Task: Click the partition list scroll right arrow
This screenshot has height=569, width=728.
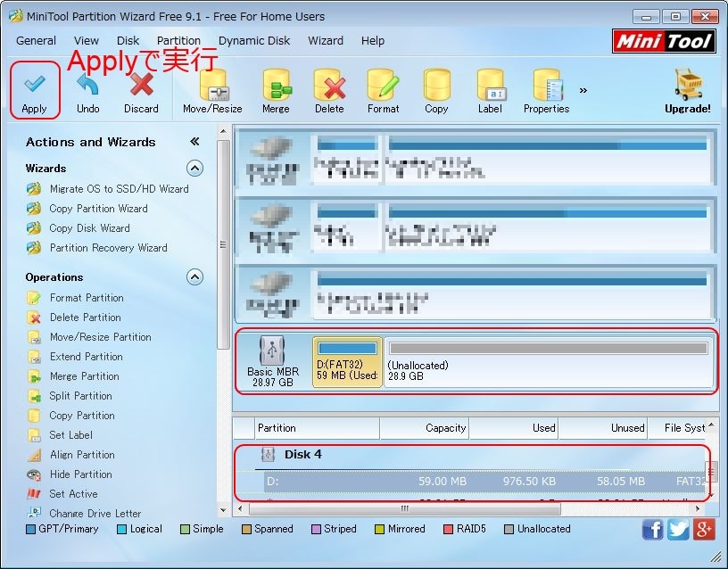Action: tap(698, 508)
